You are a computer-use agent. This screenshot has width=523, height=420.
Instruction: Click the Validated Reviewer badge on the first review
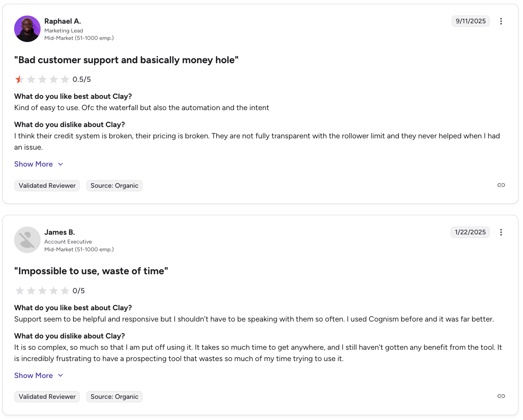click(x=47, y=185)
